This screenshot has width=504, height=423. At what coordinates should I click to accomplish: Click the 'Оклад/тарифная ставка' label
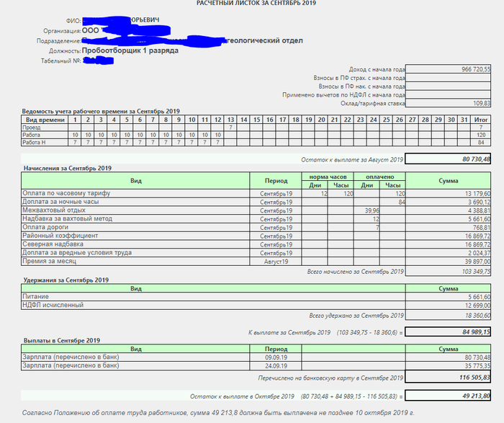pos(372,103)
